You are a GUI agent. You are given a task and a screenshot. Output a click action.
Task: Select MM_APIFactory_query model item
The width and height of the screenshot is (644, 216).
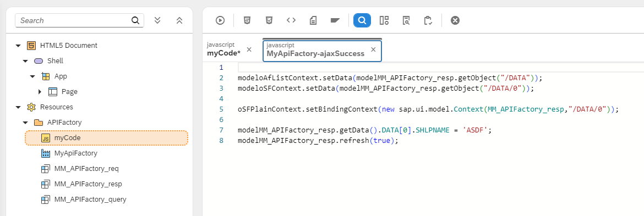(90, 199)
